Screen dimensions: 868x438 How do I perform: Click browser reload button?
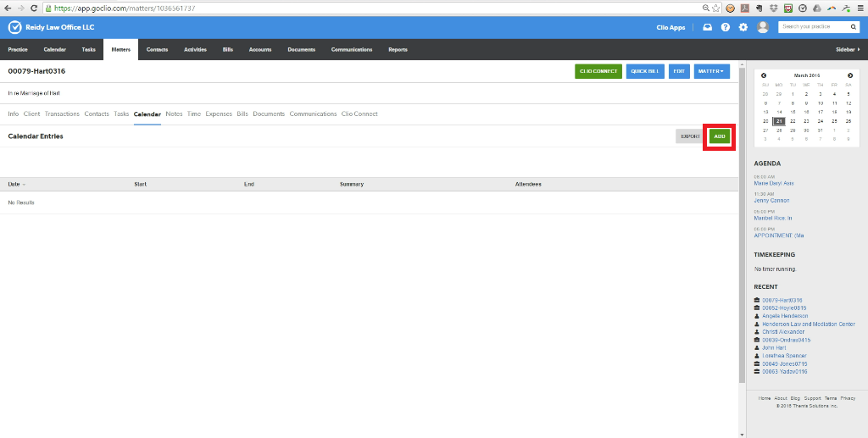coord(34,8)
